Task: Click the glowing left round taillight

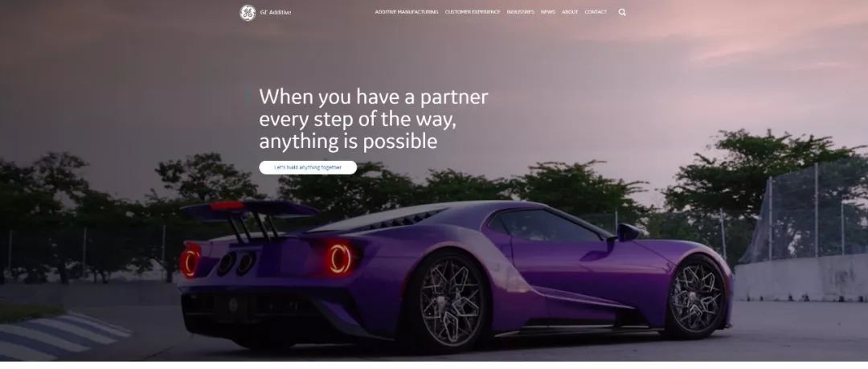Action: [x=190, y=261]
